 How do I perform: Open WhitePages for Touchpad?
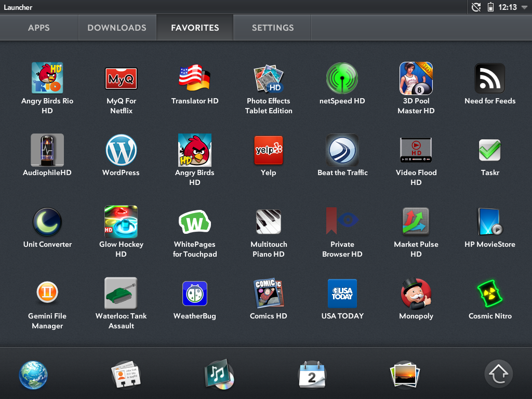(195, 222)
